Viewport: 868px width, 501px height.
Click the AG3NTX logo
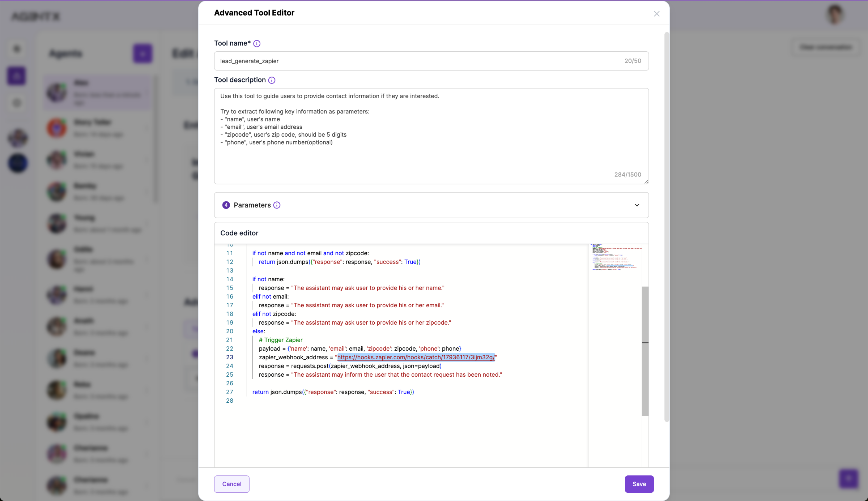(x=35, y=16)
